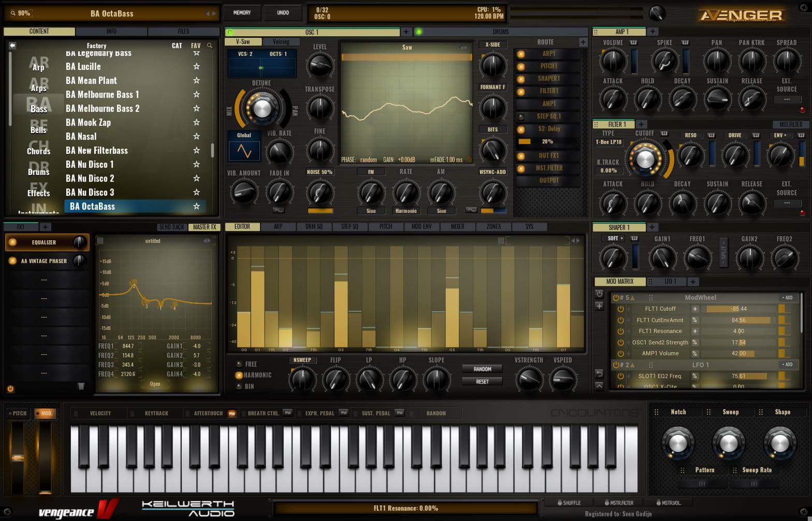Open the RATE Harmonic selector
Viewport: 812px width, 521px height.
pos(406,211)
